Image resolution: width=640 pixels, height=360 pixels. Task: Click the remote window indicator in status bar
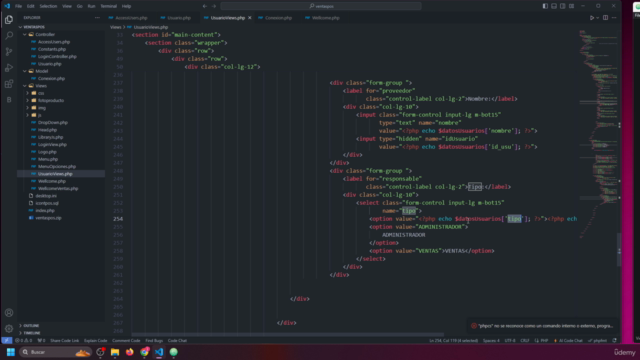7,340
